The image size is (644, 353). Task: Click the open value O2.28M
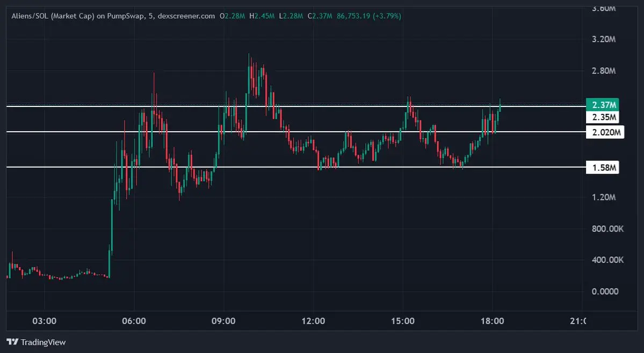tap(233, 16)
